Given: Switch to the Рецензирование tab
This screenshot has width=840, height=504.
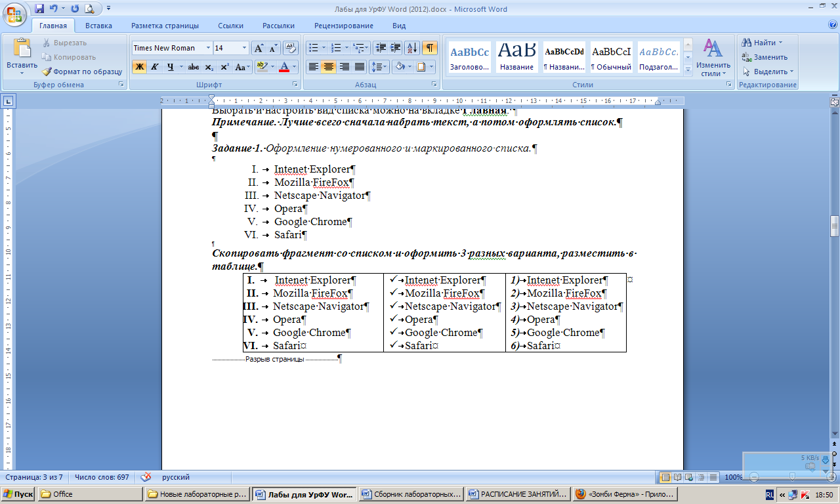Looking at the screenshot, I should click(344, 26).
